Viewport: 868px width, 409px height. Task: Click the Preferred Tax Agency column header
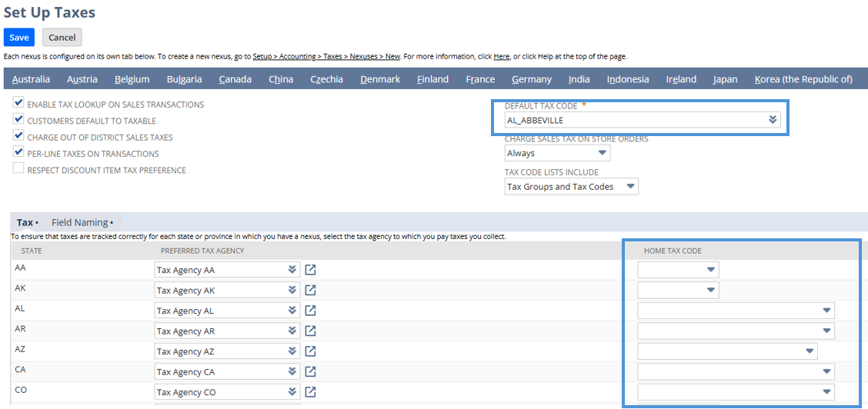(x=202, y=251)
